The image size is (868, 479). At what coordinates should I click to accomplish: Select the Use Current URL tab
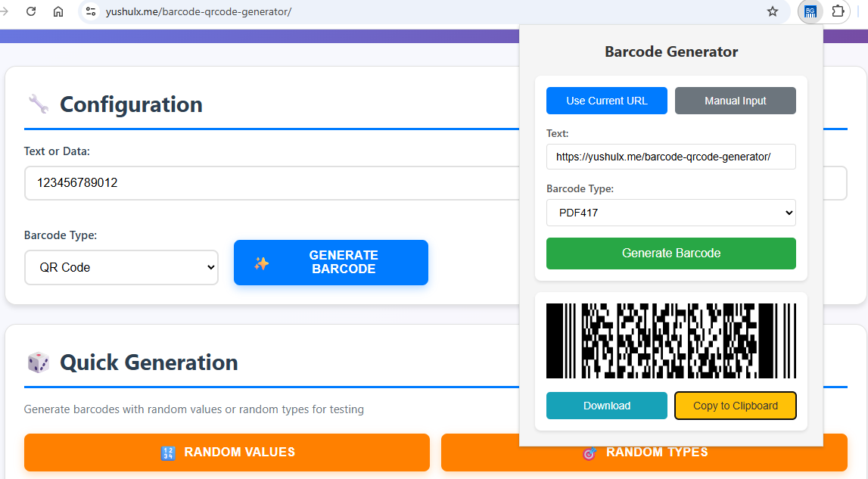click(607, 101)
